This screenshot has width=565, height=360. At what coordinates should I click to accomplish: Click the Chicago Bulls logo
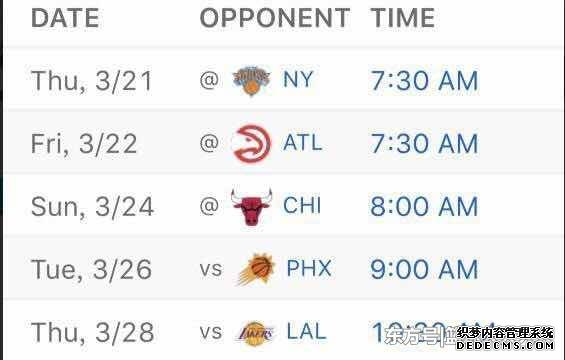[x=251, y=207]
